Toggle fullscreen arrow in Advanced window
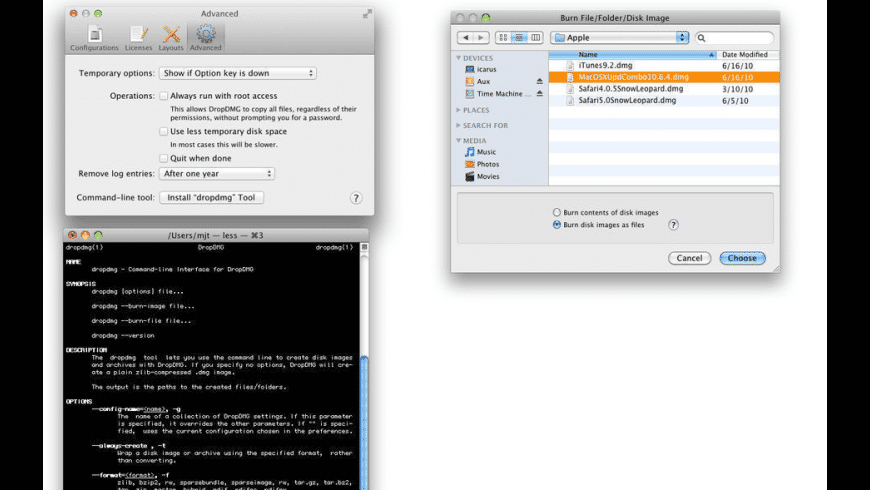Image resolution: width=870 pixels, height=490 pixels. (367, 14)
